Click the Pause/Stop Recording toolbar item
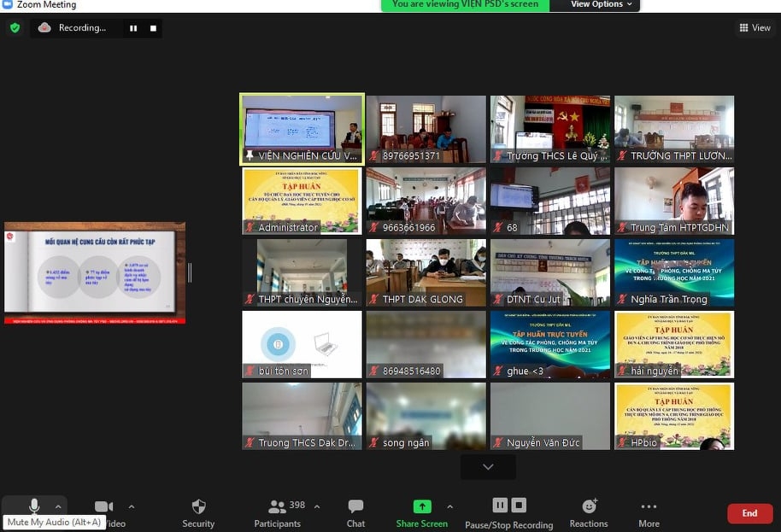781x532 pixels. point(508,512)
